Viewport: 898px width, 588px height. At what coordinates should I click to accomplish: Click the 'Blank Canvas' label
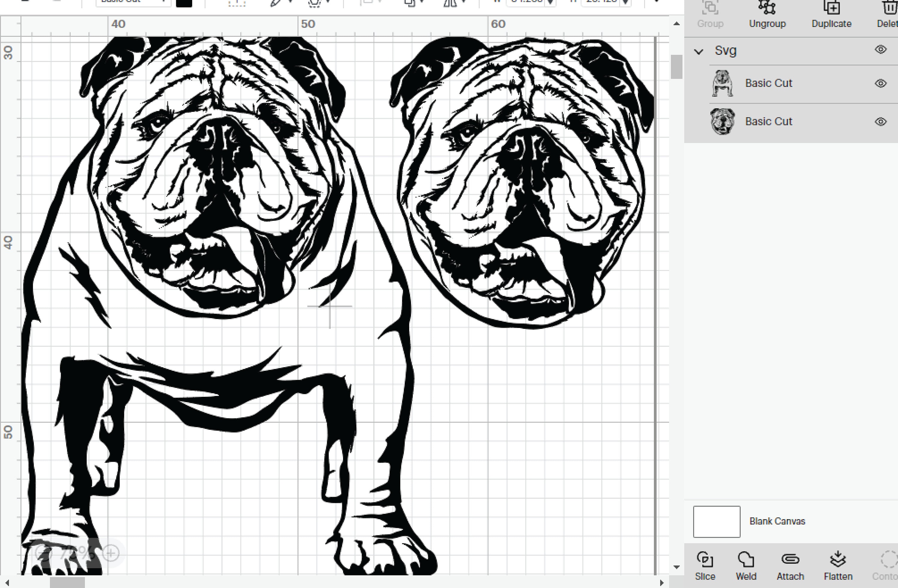[x=777, y=521]
